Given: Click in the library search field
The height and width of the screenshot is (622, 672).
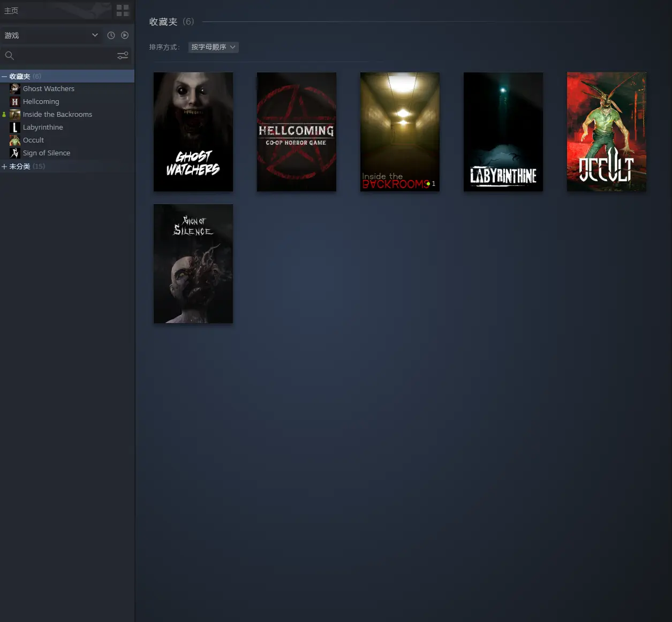Looking at the screenshot, I should (x=64, y=55).
